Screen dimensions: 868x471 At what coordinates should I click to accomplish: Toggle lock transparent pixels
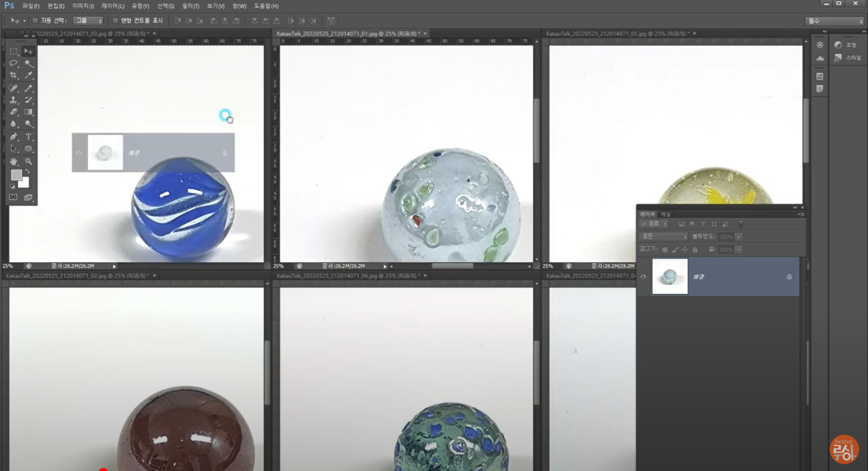click(665, 250)
